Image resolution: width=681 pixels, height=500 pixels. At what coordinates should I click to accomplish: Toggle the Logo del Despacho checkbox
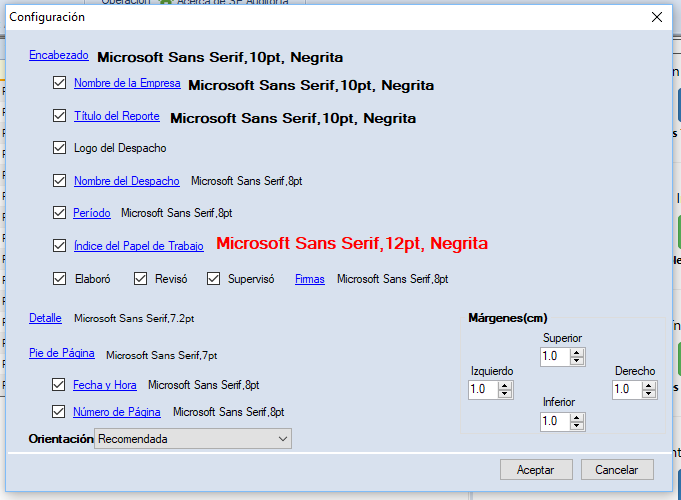[x=60, y=148]
